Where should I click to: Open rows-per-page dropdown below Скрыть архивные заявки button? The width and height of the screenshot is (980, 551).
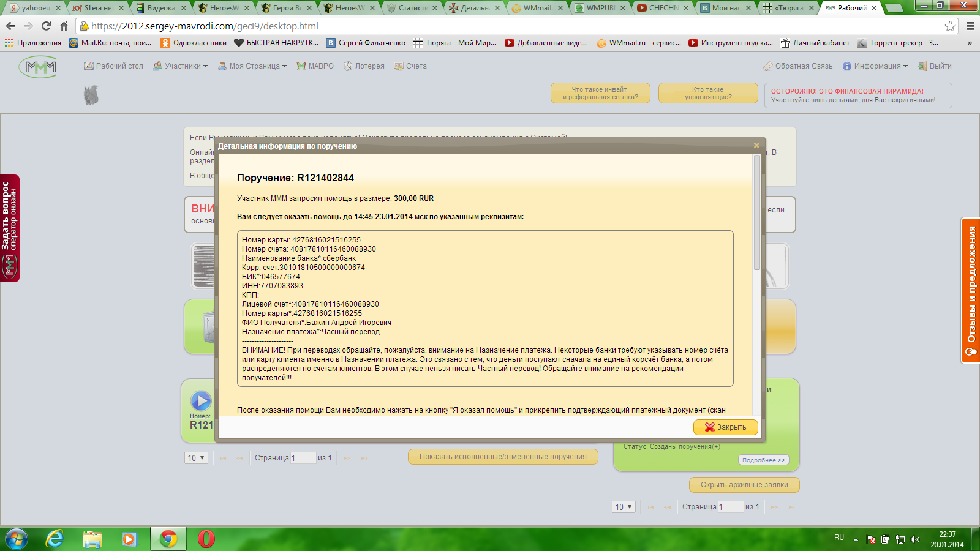pos(624,507)
